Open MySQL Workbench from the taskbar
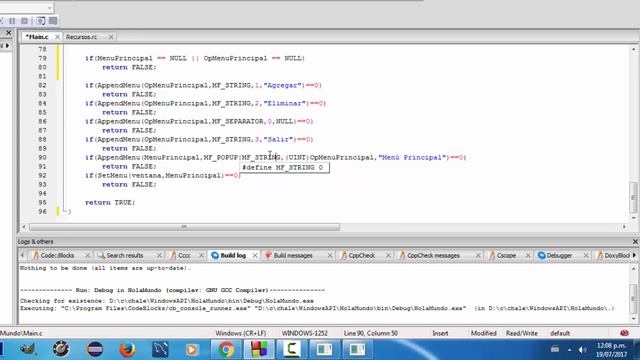 click(160, 349)
